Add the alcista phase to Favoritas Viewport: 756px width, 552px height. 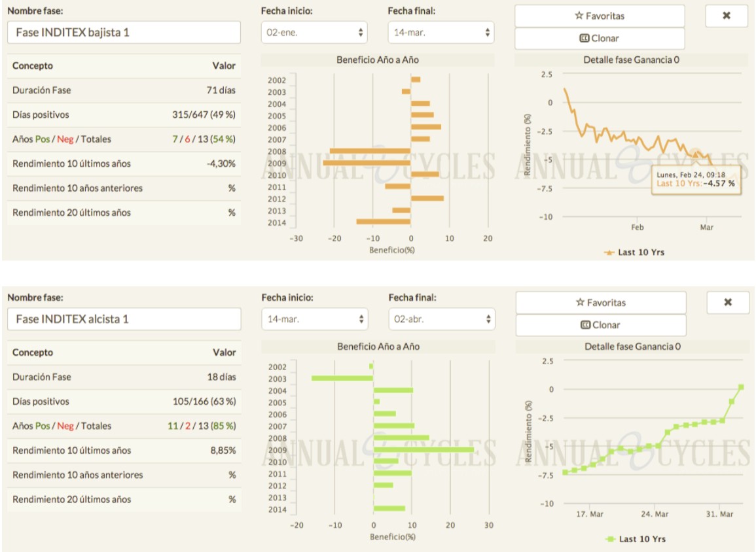click(601, 303)
